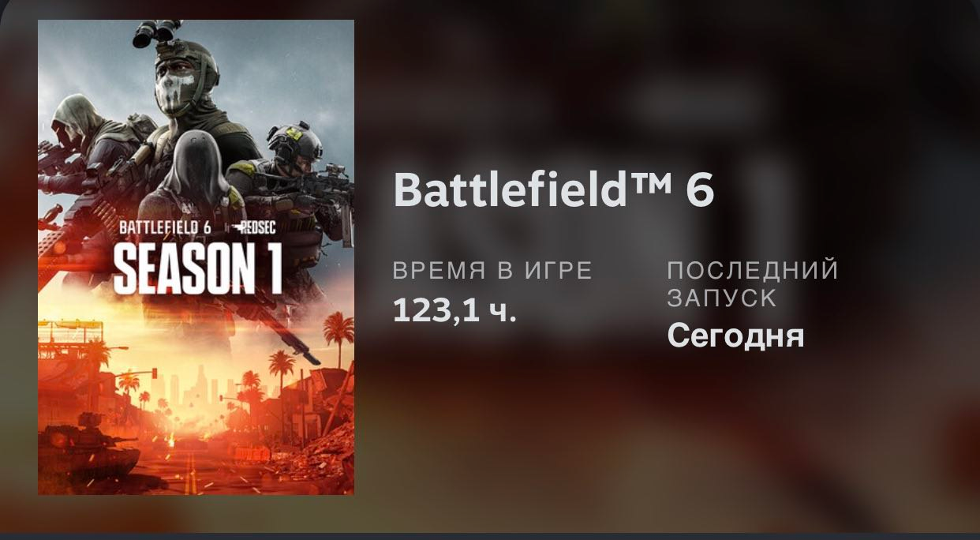Click the SEASON 1 text on cover
The width and height of the screenshot is (980, 540).
tap(197, 269)
